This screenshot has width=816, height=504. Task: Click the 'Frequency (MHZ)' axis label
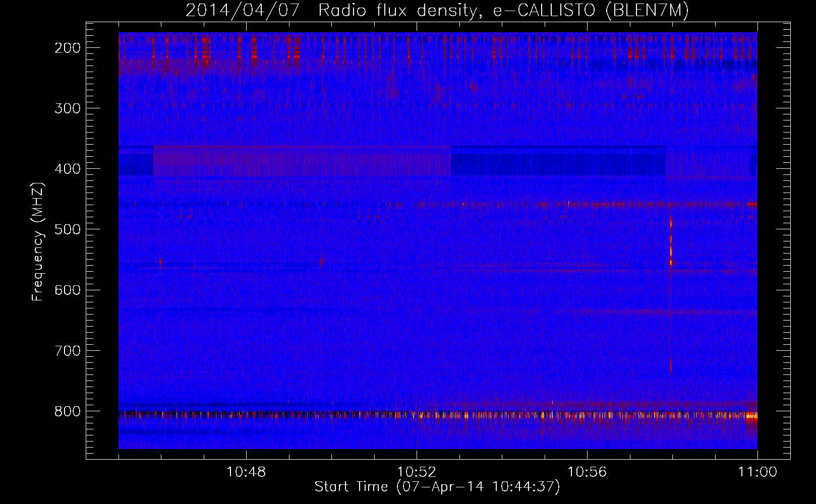click(x=38, y=242)
